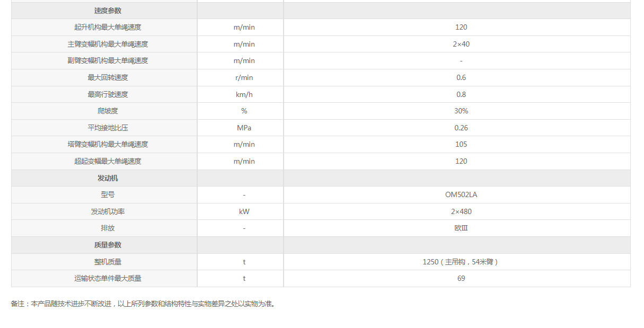Screen dimensions: 644x328
Task: Select the 爬坡度 label
Action: click(108, 111)
